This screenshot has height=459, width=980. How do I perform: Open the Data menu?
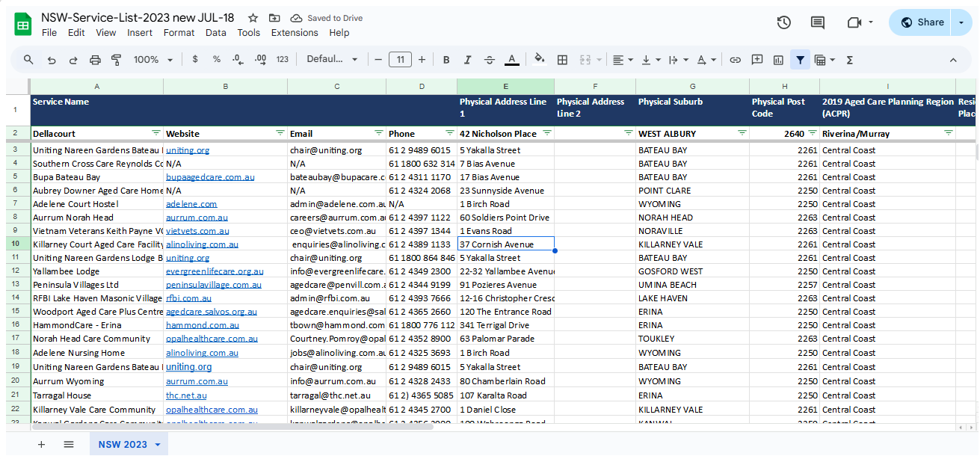pos(216,33)
